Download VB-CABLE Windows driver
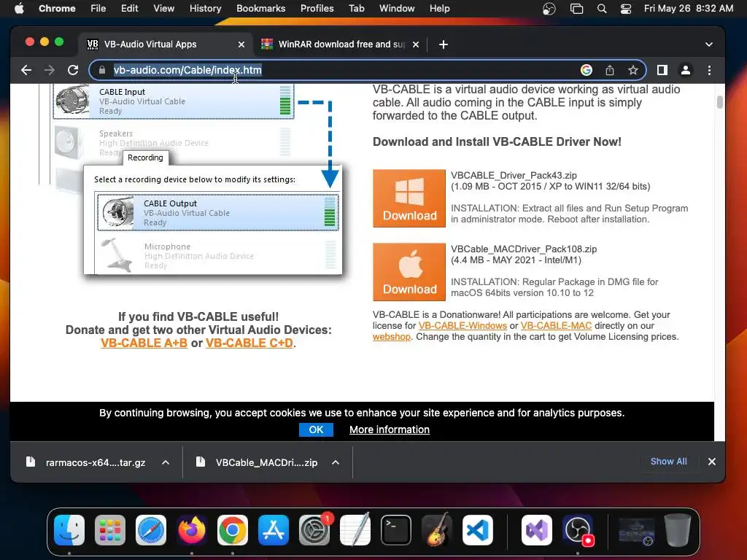Image resolution: width=747 pixels, height=560 pixels. tap(409, 198)
